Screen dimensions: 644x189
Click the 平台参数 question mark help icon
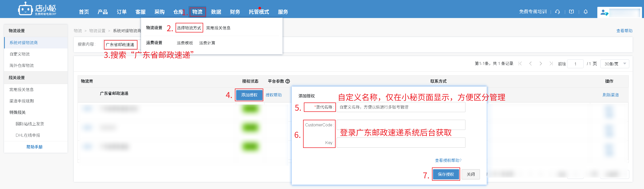(x=288, y=81)
